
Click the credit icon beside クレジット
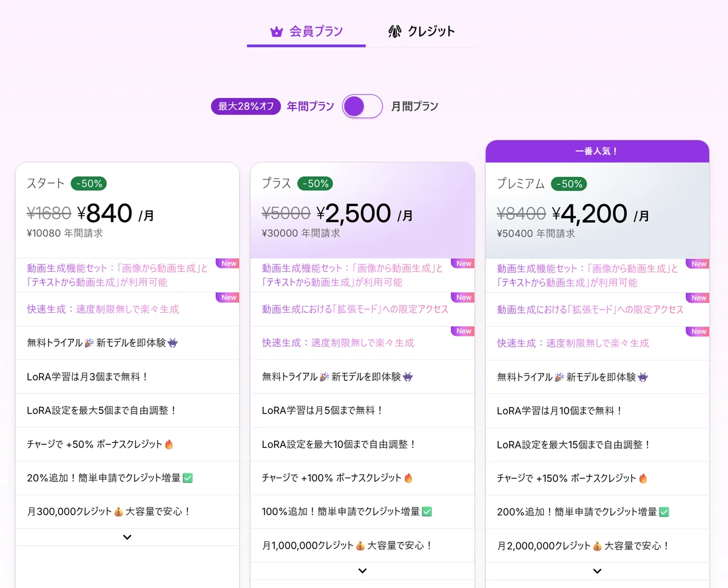(x=395, y=32)
